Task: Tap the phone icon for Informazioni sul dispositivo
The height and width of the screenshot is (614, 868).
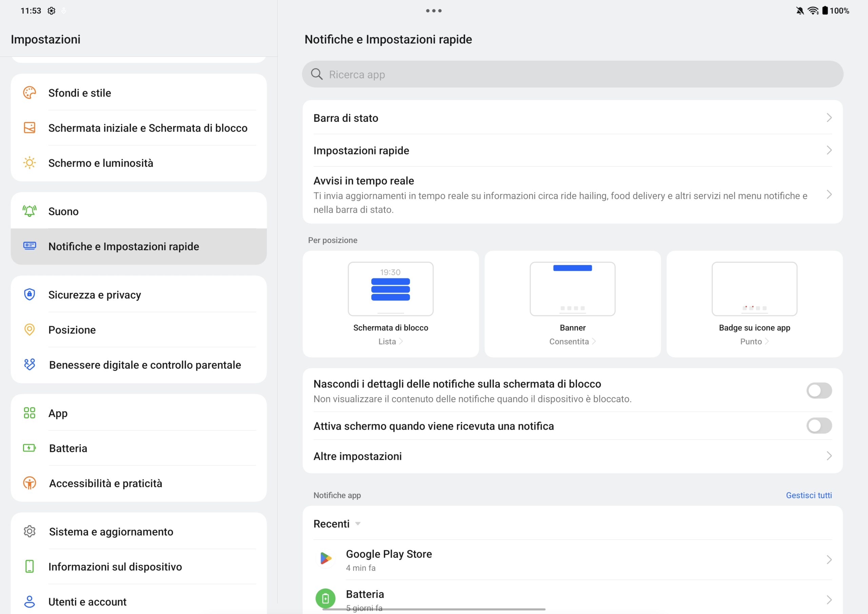Action: click(29, 566)
